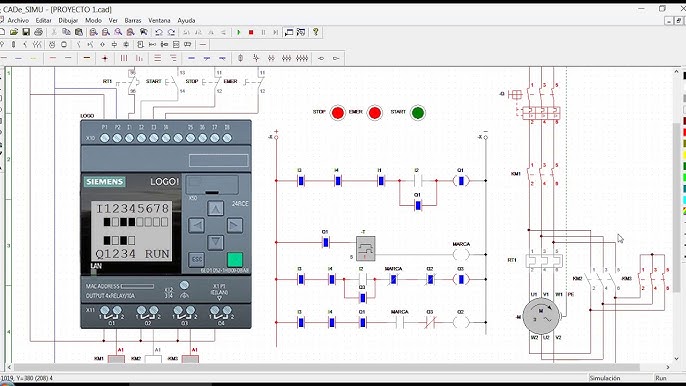Select the four-pole breaker symbol tool
Viewport: 686px width, 386px height.
point(302,58)
